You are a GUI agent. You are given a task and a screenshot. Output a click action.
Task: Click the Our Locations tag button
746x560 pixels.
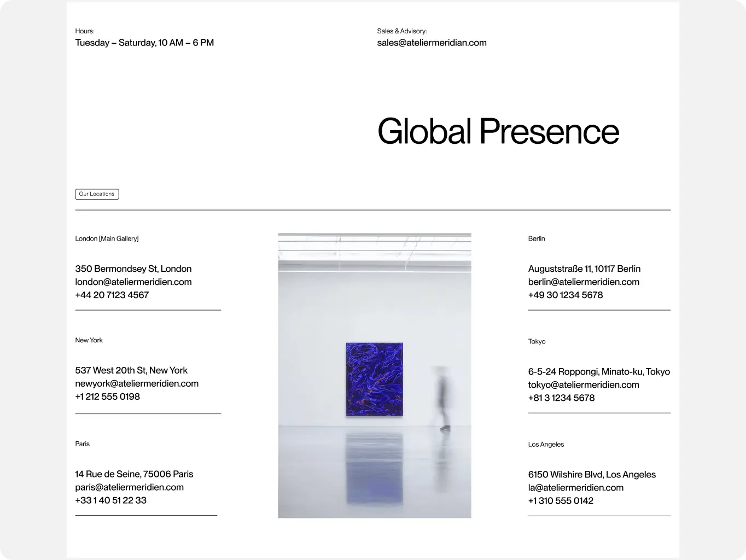[97, 194]
